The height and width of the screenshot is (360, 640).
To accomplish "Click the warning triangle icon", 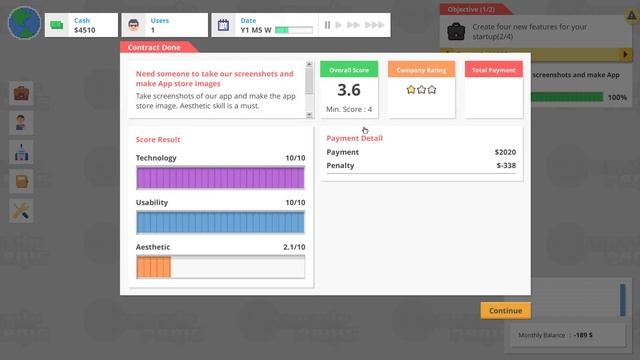I will (x=631, y=16).
